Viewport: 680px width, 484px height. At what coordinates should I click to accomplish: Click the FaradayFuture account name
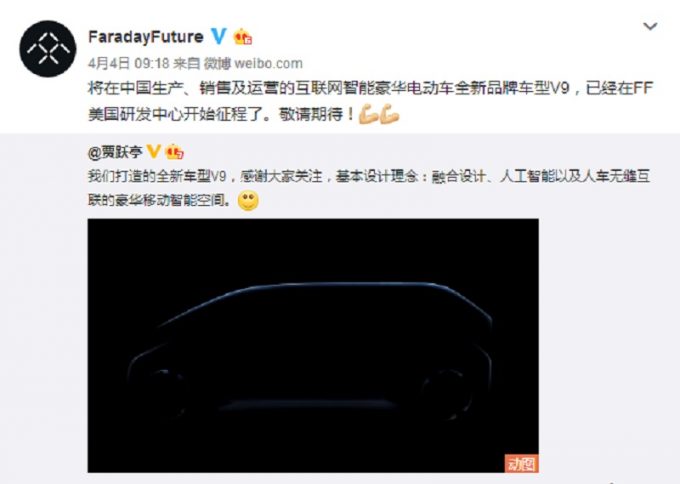click(146, 37)
